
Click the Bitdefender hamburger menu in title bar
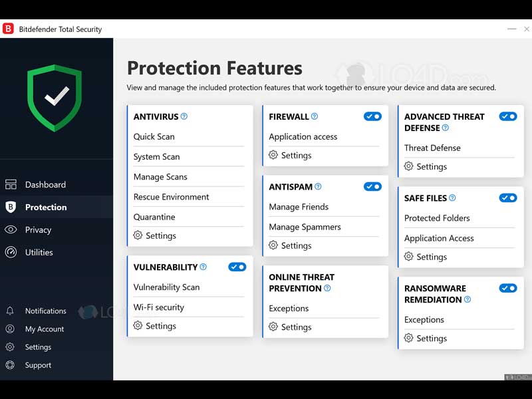pos(511,29)
